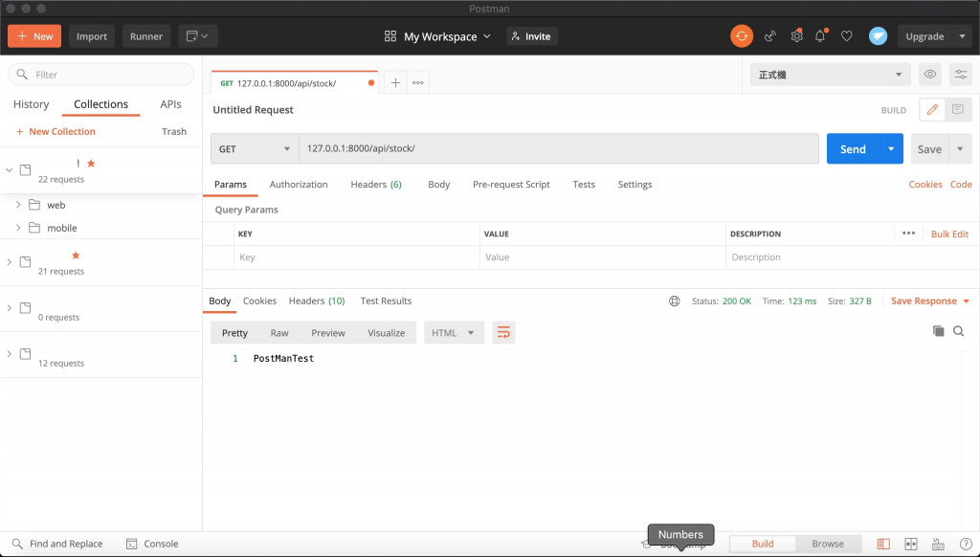Click the request URL field
Image resolution: width=980 pixels, height=557 pixels.
(x=559, y=148)
